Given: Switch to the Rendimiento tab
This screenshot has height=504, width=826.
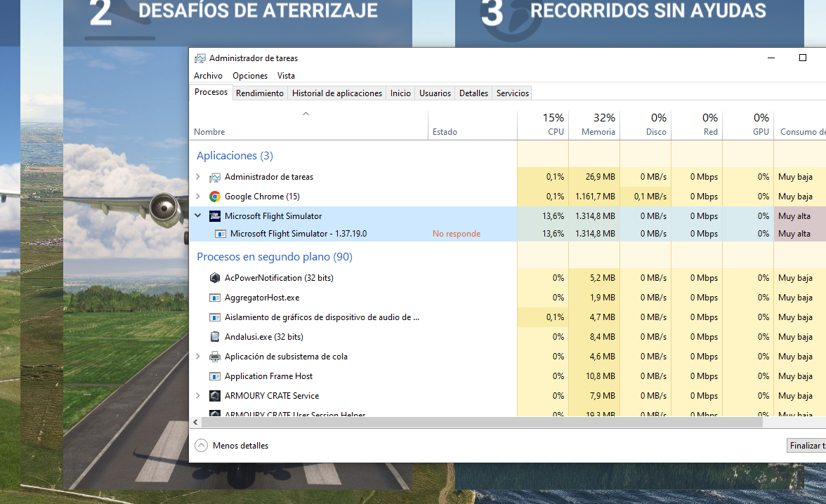Looking at the screenshot, I should 260,93.
